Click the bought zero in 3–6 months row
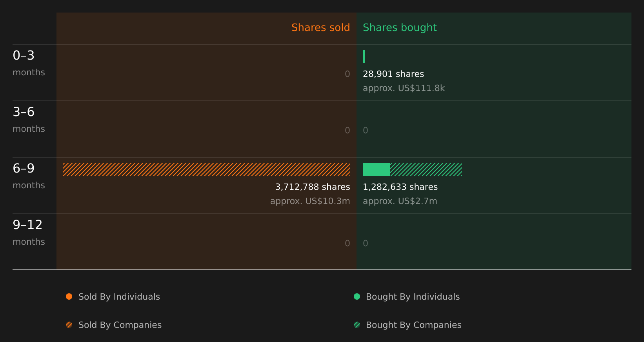This screenshot has width=644, height=342. [366, 131]
